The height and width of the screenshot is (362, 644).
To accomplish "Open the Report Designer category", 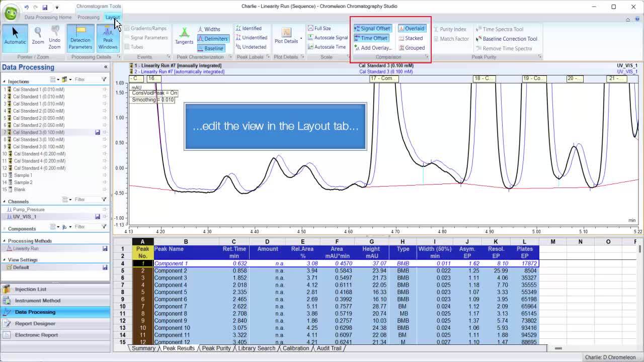I will click(55, 323).
